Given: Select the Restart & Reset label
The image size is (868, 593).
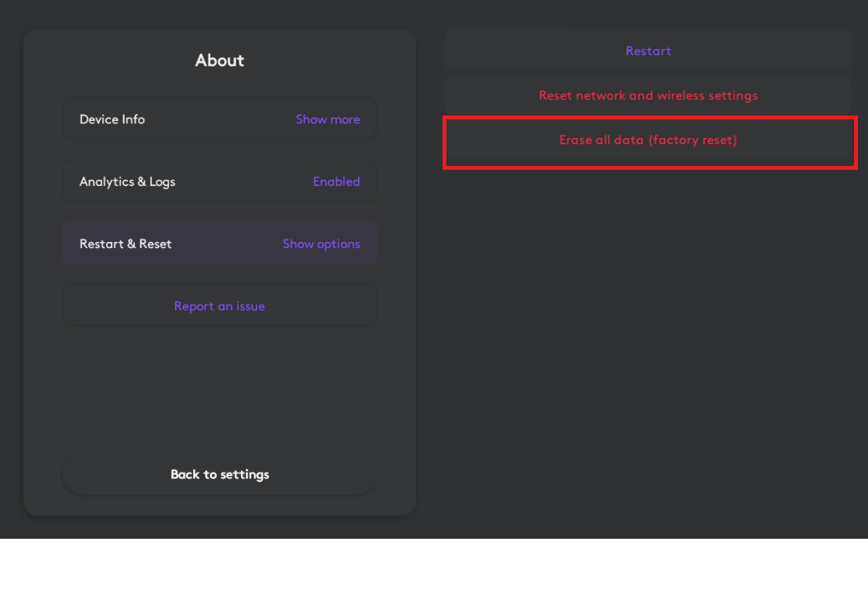Looking at the screenshot, I should coord(126,244).
